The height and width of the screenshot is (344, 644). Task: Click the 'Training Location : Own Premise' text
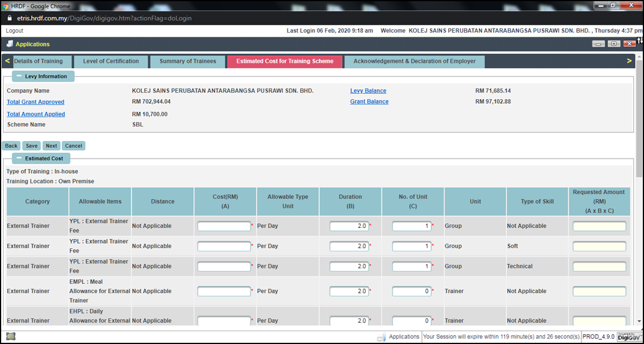50,181
